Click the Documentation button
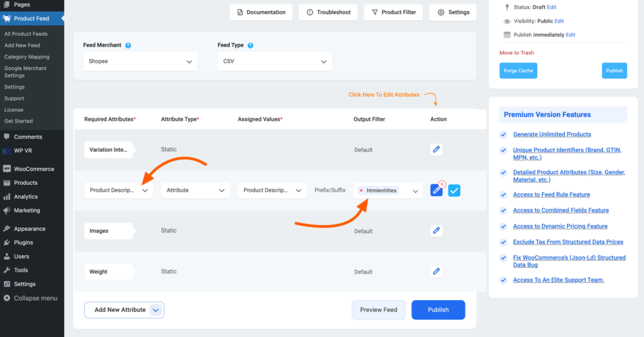Image resolution: width=644 pixels, height=337 pixels. coord(261,13)
